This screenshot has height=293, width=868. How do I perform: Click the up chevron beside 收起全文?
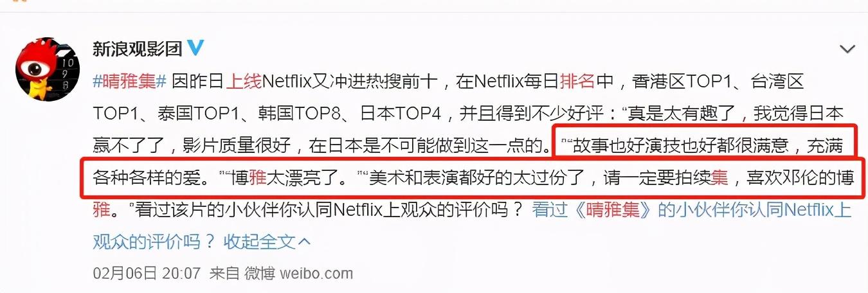coord(304,242)
